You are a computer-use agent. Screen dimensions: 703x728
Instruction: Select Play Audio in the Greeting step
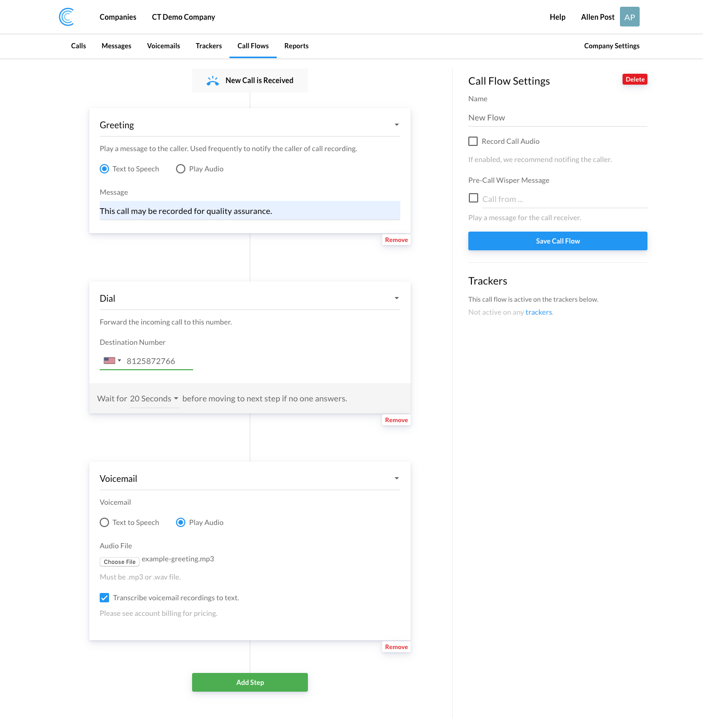click(x=181, y=169)
